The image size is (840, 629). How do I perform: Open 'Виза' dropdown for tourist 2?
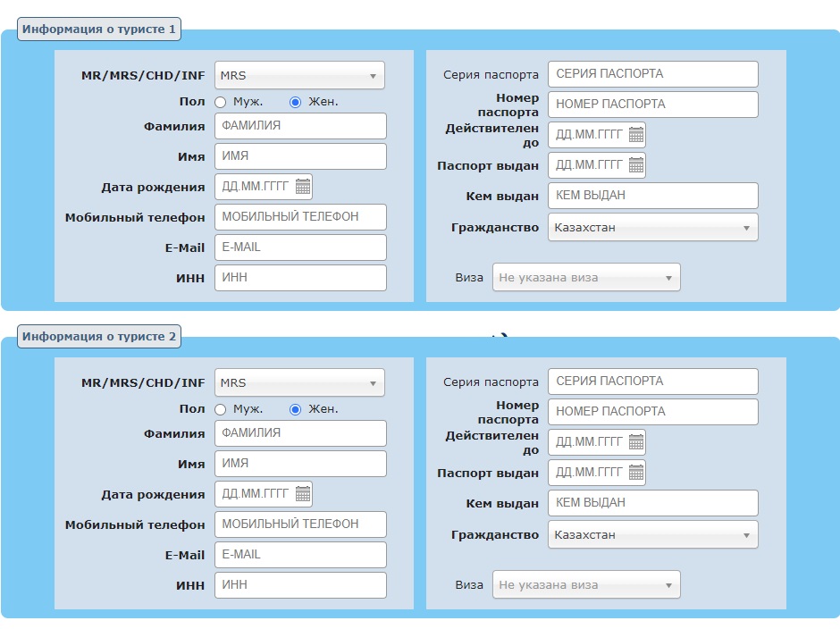586,585
